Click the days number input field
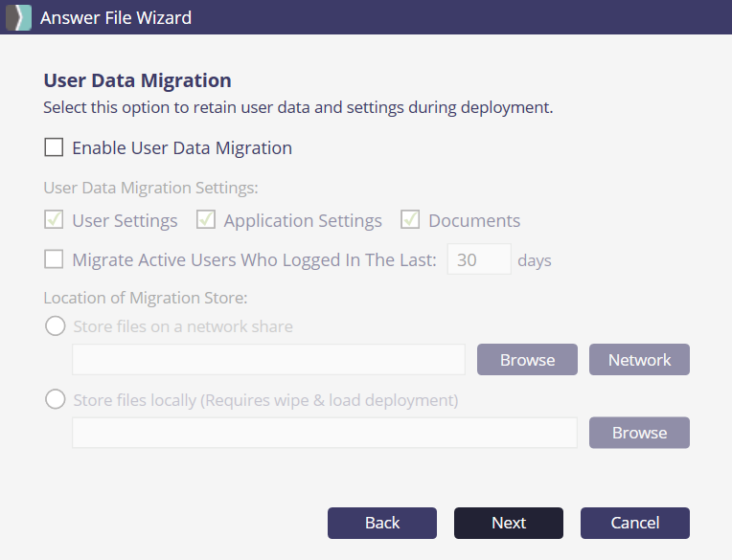Viewport: 732px width, 560px height. [479, 259]
